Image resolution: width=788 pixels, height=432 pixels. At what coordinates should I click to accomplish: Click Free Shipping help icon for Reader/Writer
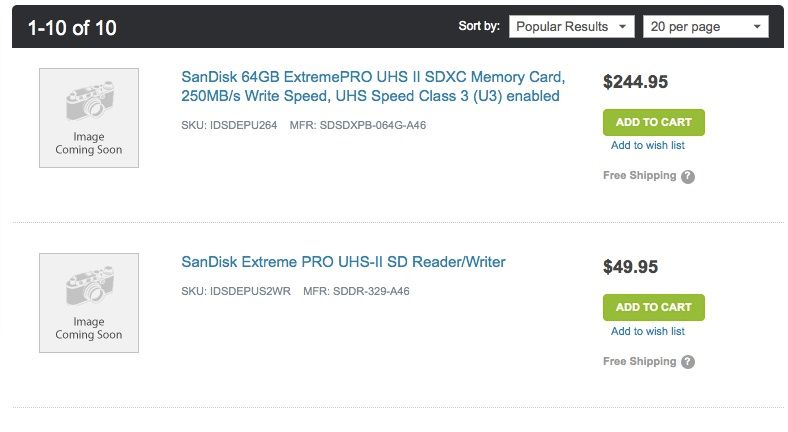688,362
